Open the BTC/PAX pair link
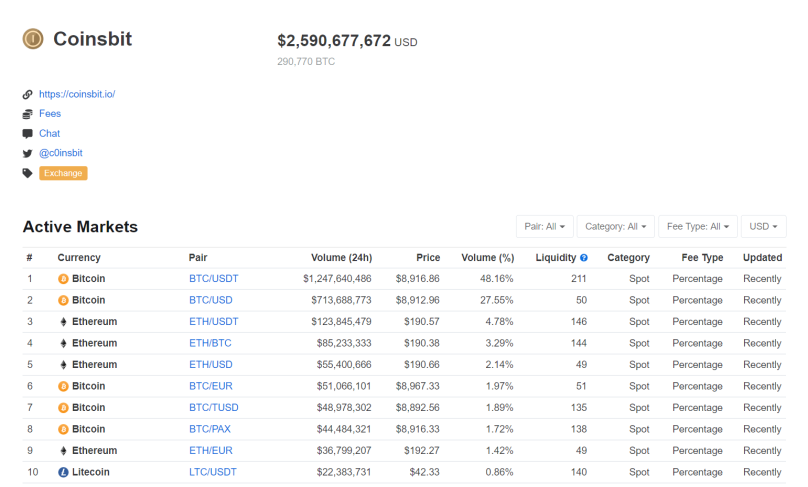 [209, 429]
